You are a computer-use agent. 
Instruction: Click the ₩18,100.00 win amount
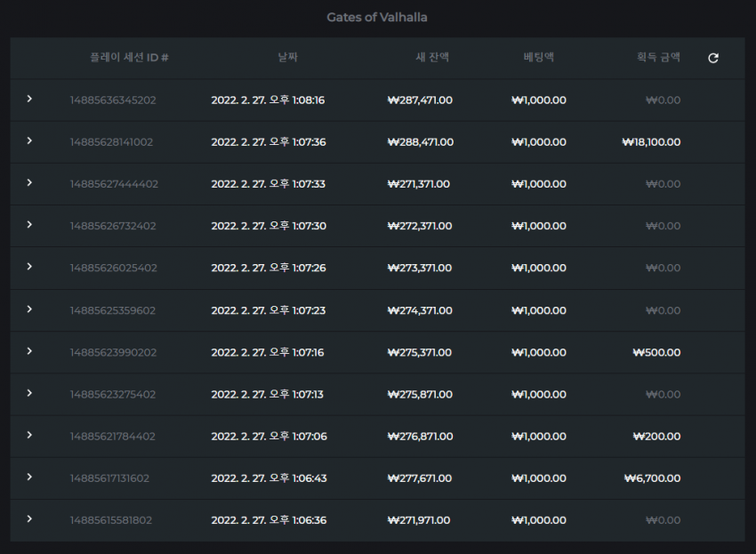tap(651, 142)
